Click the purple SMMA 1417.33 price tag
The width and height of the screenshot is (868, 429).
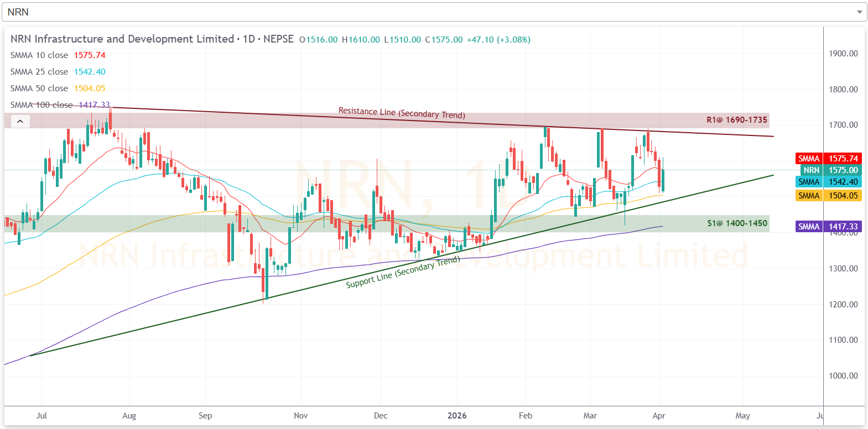(828, 227)
